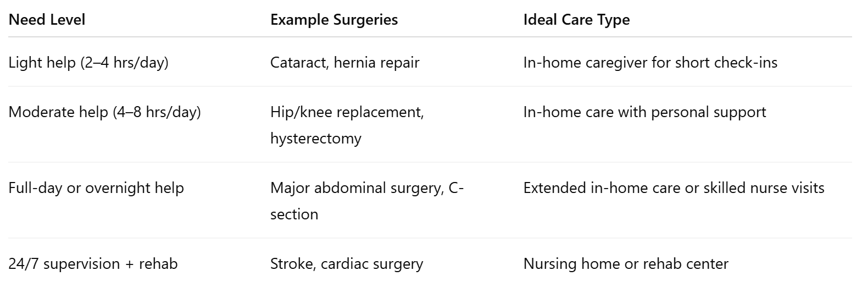This screenshot has width=868, height=298.
Task: Click the word hysterectomy in second row
Action: [x=316, y=138]
